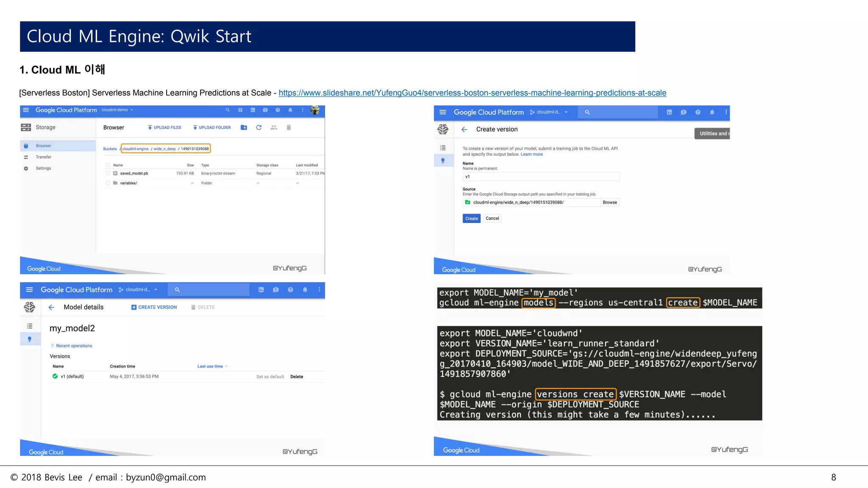The width and height of the screenshot is (868, 488).
Task: Click search field in Model details header
Action: tap(209, 290)
